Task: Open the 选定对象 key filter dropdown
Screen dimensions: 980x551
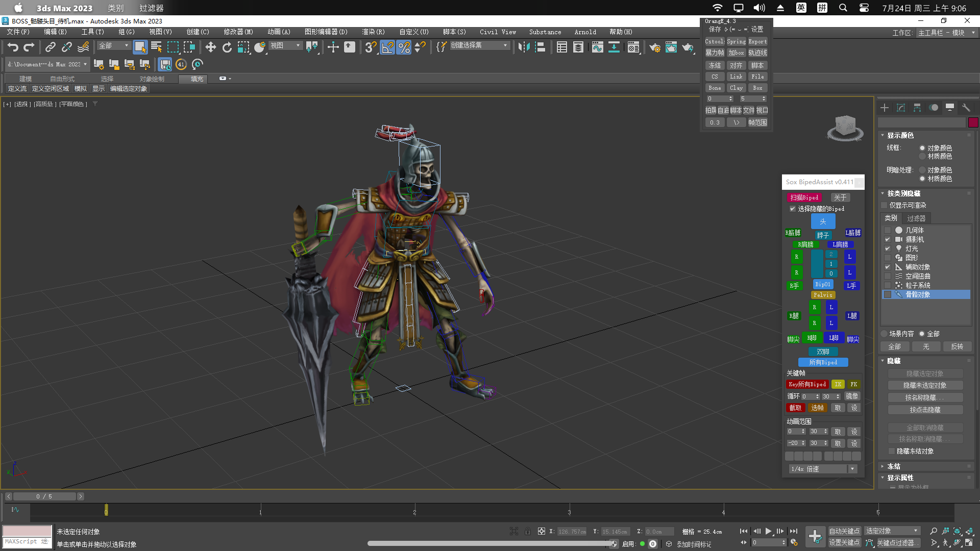Action: tap(892, 531)
